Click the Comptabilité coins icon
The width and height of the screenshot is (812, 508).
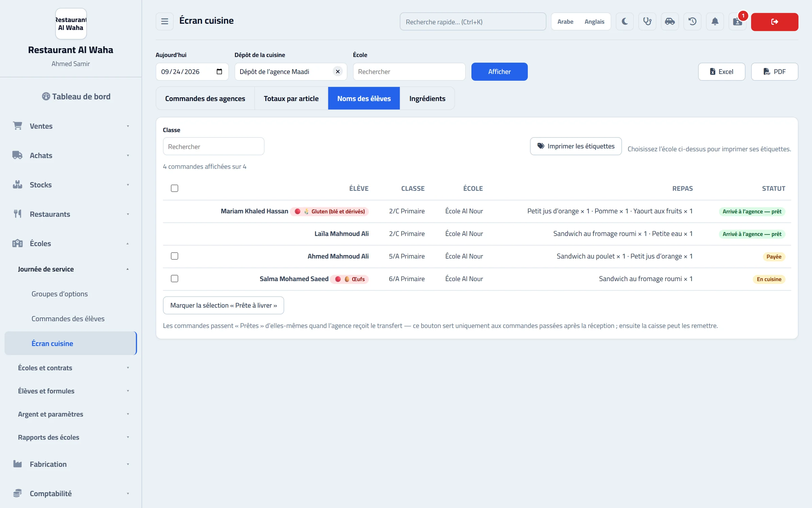click(18, 493)
